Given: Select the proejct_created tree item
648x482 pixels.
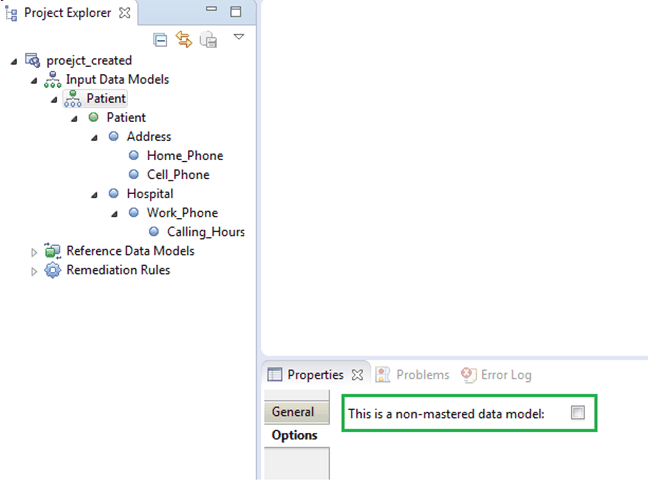Looking at the screenshot, I should tap(89, 61).
